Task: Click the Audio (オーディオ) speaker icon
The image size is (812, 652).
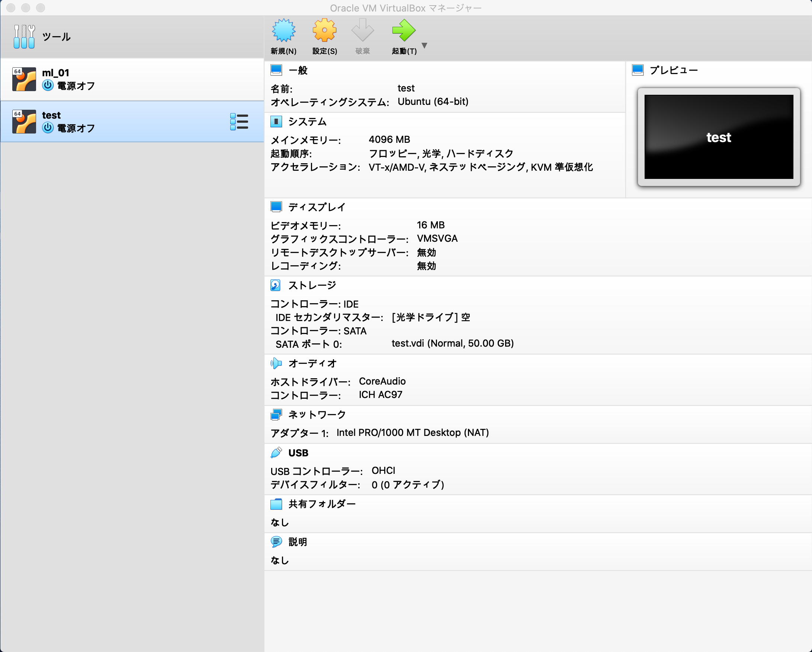Action: (x=276, y=363)
